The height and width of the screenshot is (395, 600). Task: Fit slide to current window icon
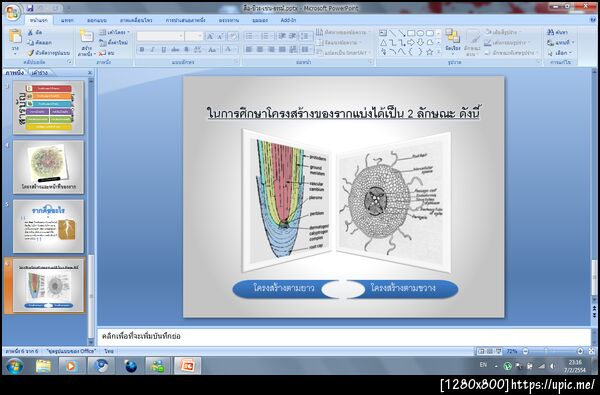coord(591,351)
